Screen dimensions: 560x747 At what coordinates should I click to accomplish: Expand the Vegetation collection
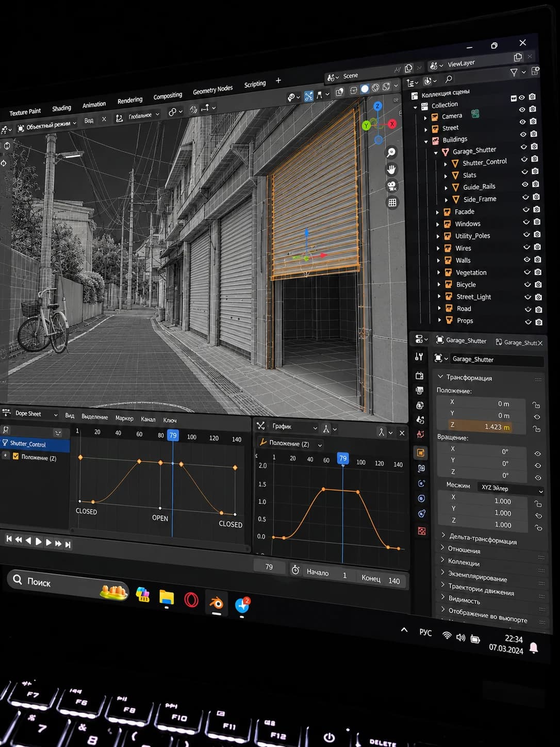(439, 272)
